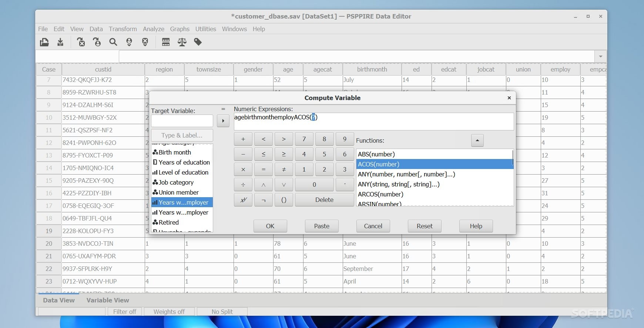Click the divide operator button
Viewport: 644px width, 328px height.
tap(243, 185)
